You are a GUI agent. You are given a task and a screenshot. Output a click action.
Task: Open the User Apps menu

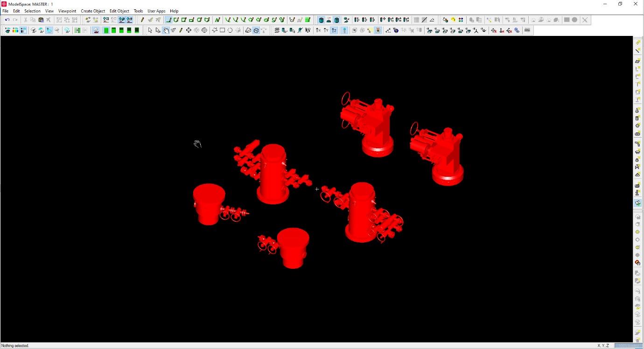156,11
